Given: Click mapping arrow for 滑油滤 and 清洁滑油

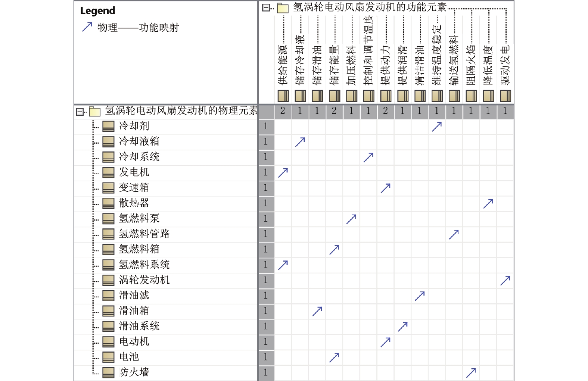Looking at the screenshot, I should tap(420, 296).
